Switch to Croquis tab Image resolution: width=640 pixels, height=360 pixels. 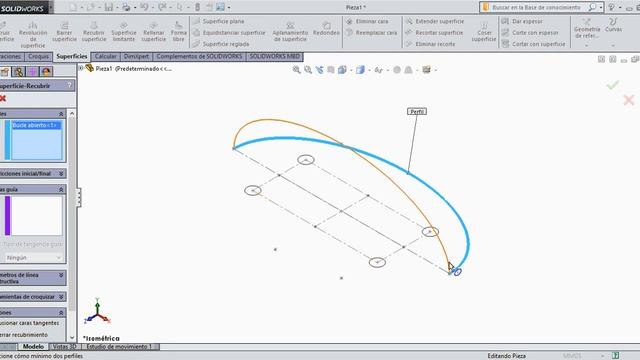[x=39, y=57]
